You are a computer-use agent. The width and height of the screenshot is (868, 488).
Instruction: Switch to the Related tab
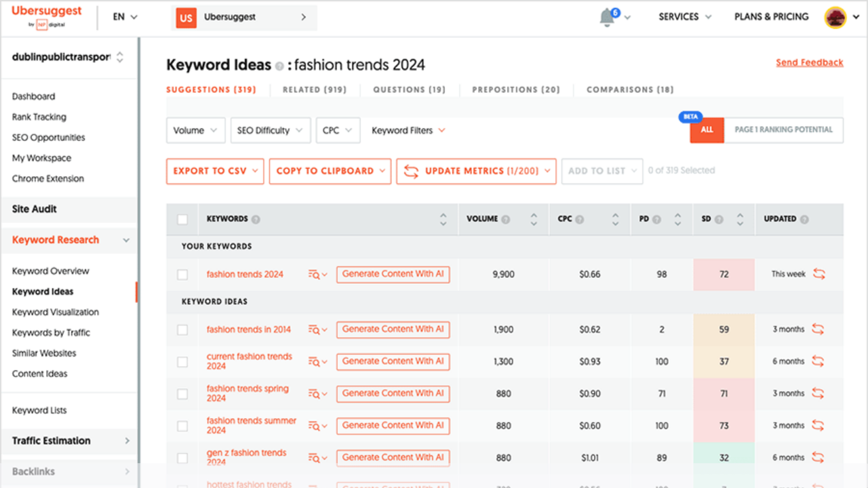click(315, 89)
